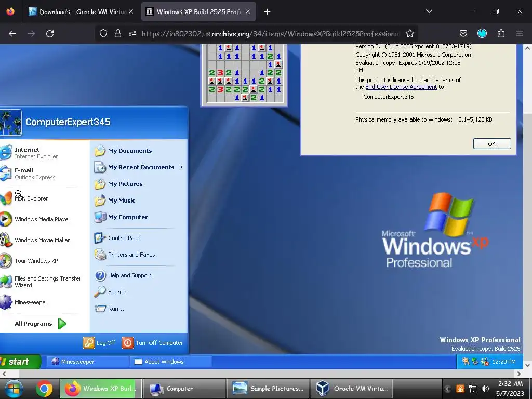
Task: Click OK in the About Windows dialog
Action: (x=492, y=144)
